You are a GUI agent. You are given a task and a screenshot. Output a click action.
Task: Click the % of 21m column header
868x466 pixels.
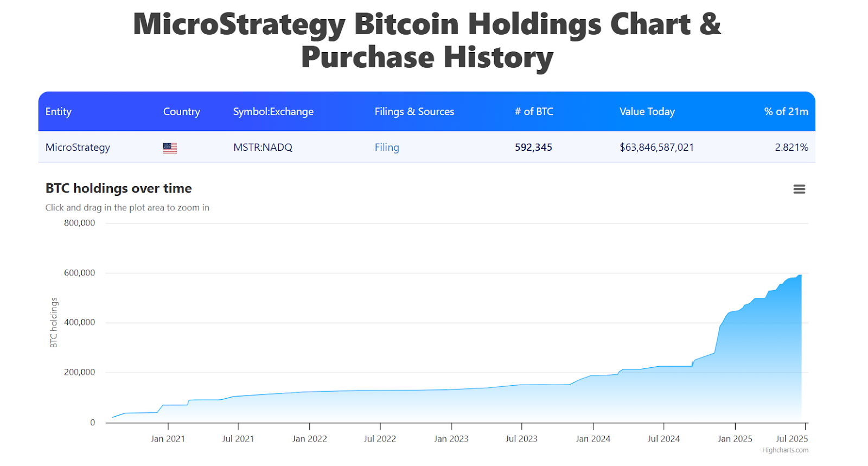(786, 112)
